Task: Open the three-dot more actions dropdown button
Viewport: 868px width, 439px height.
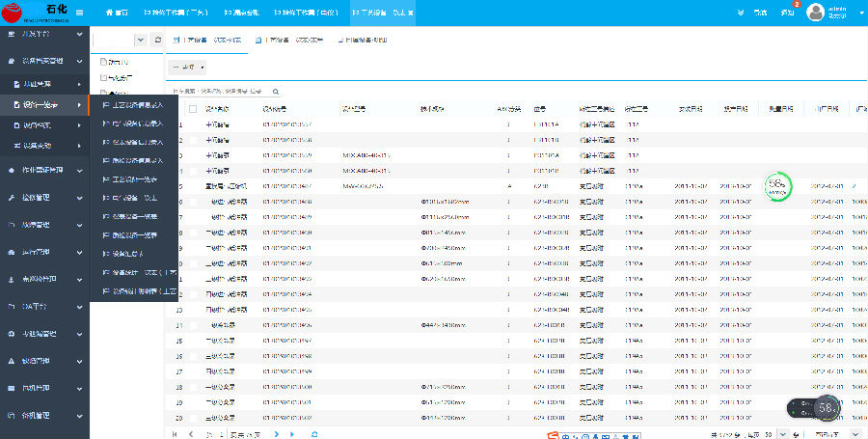Action: pos(187,68)
